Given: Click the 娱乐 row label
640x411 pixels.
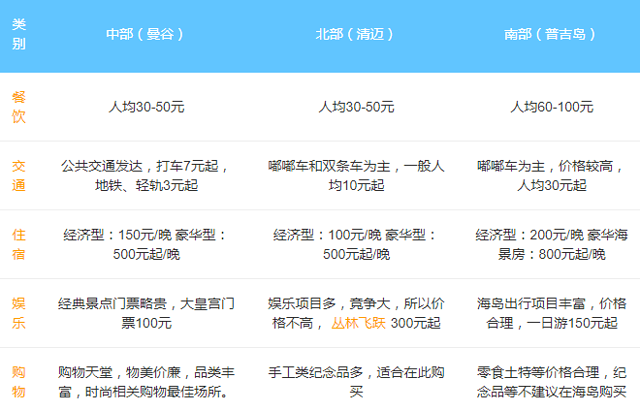Looking at the screenshot, I should (19, 314).
